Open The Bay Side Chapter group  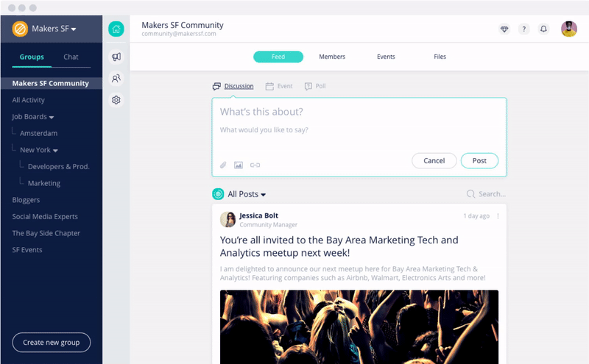pyautogui.click(x=46, y=233)
